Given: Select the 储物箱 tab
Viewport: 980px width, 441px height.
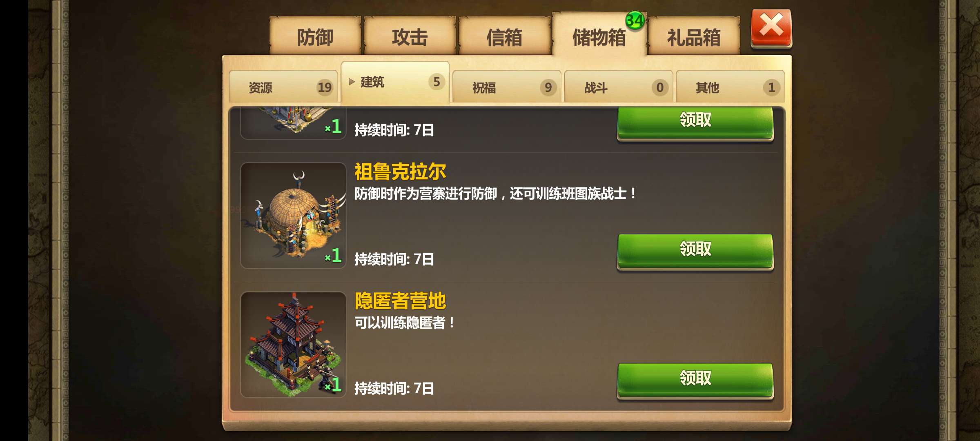Looking at the screenshot, I should coord(599,36).
